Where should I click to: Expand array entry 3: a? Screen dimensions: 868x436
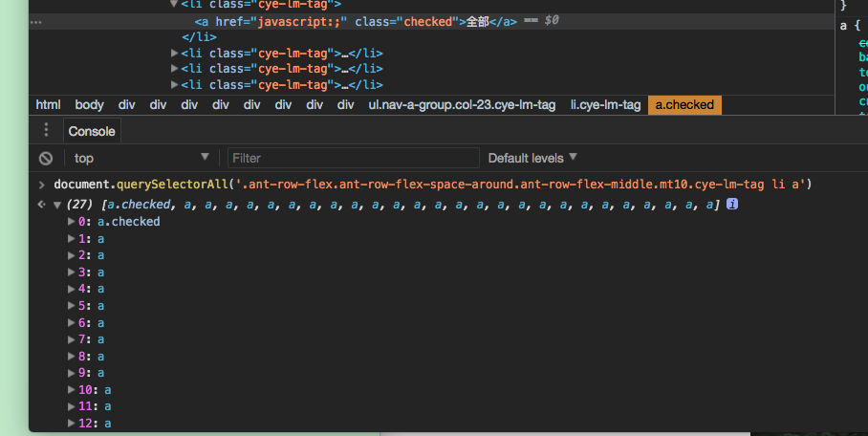pos(71,272)
